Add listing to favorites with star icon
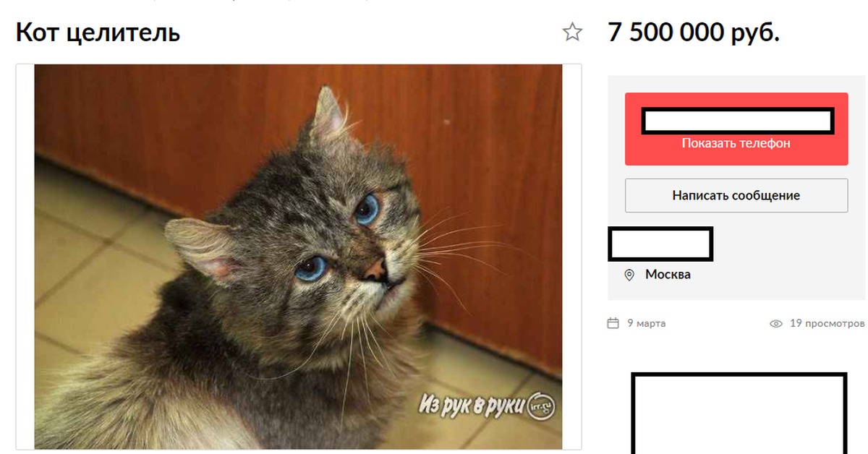This screenshot has height=454, width=868. click(x=572, y=32)
